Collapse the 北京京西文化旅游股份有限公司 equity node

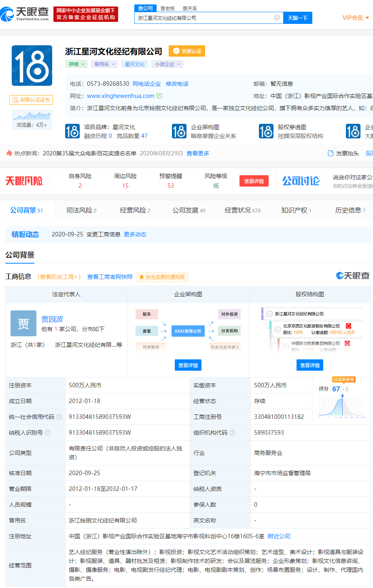278,329
